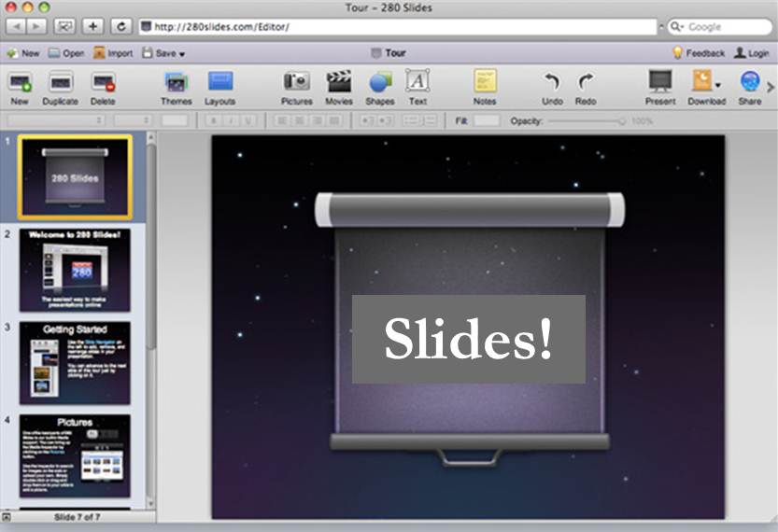Viewport: 778px width, 532px height.
Task: Open the text color well
Action: point(175,120)
